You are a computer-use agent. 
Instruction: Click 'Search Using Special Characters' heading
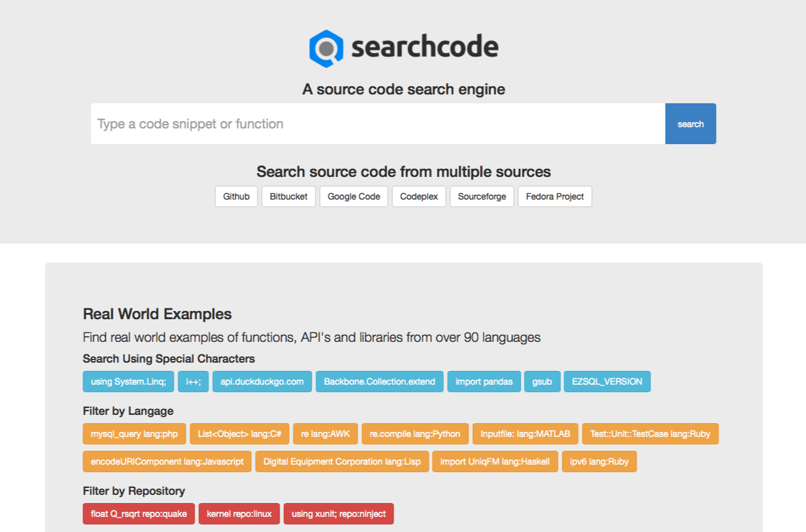click(169, 359)
